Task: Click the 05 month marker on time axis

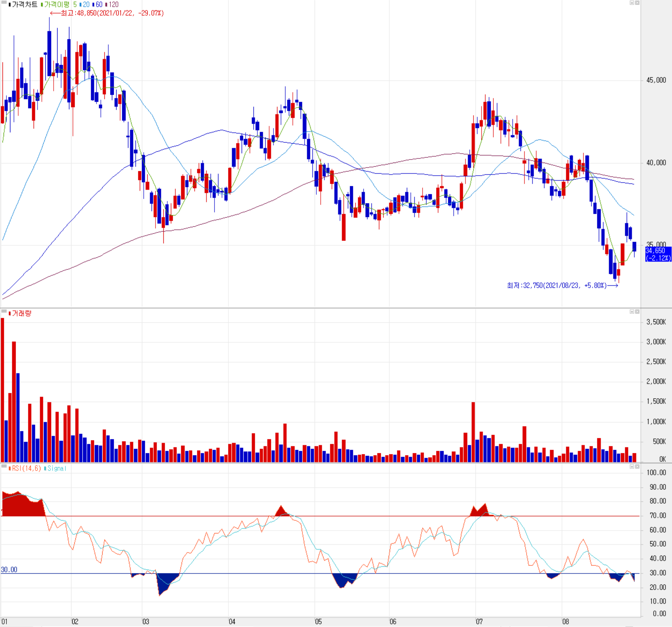Action: click(x=318, y=622)
